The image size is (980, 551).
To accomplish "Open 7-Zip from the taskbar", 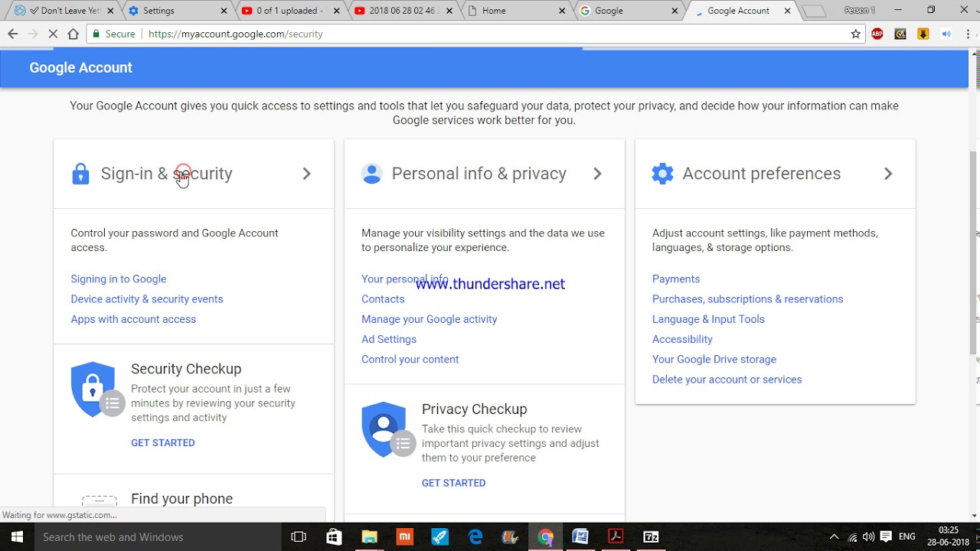I will click(651, 537).
